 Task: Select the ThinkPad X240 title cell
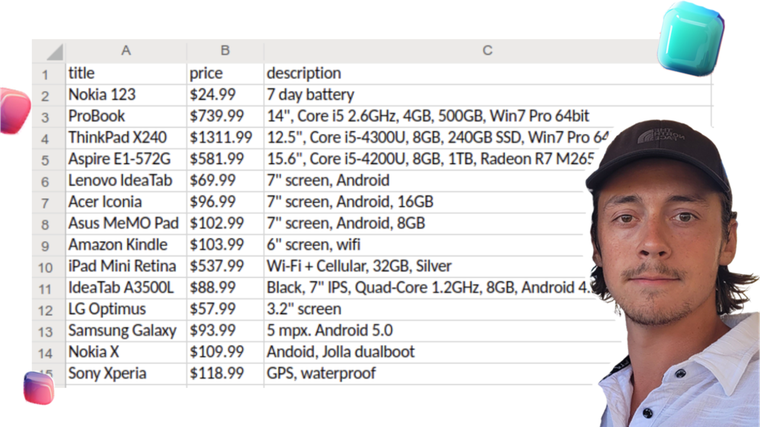tap(126, 137)
